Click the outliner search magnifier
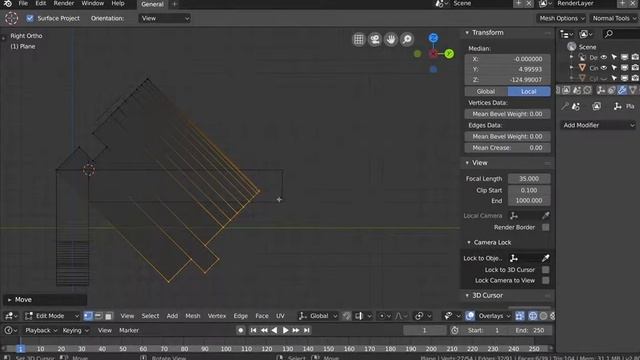 [x=609, y=34]
